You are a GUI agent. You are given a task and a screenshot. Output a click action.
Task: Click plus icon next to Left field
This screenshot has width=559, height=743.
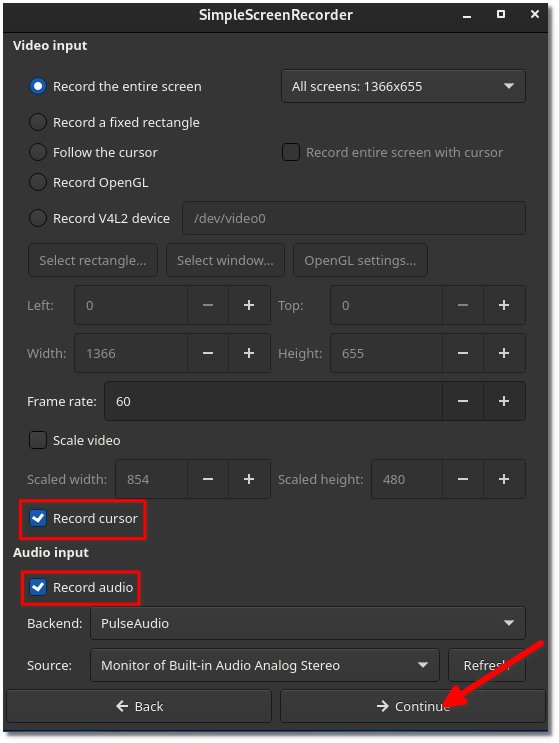249,305
